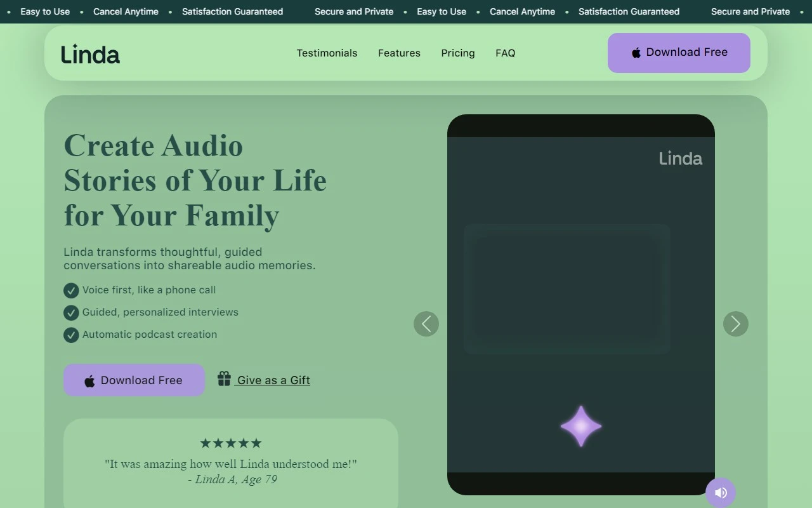Click the headline "Create Audio Stories of Your Life"
Screen dimensions: 812x508
pos(195,180)
